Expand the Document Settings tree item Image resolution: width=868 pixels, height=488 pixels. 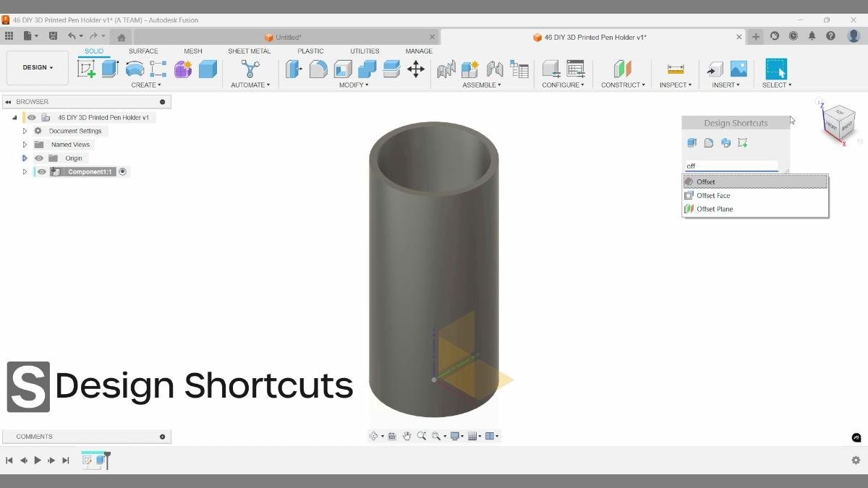(25, 130)
